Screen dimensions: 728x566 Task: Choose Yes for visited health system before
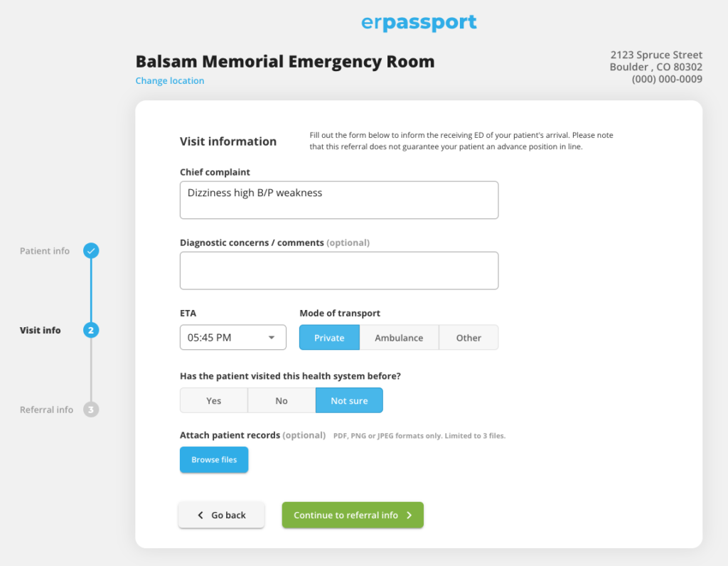213,401
